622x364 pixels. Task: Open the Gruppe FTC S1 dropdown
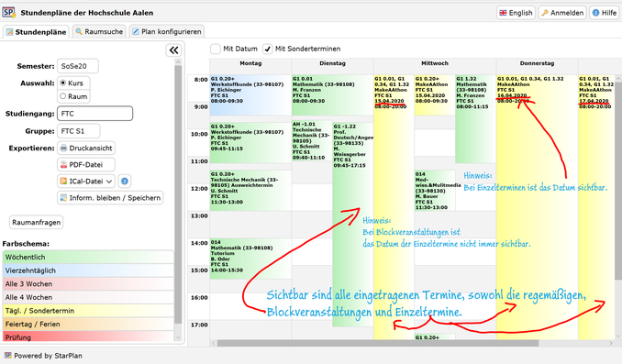click(x=79, y=131)
